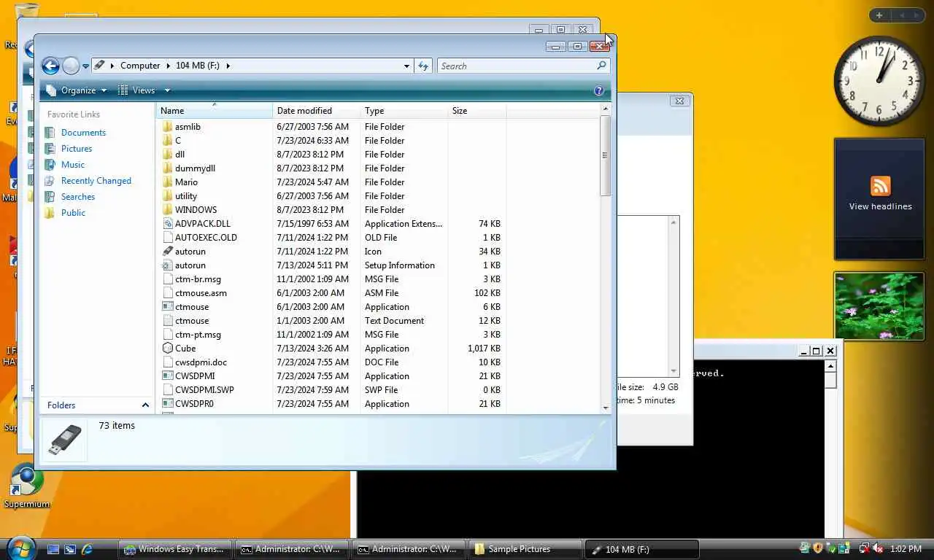934x560 pixels.
Task: Click the RSS feed icon in headlines gadget
Action: pyautogui.click(x=880, y=186)
